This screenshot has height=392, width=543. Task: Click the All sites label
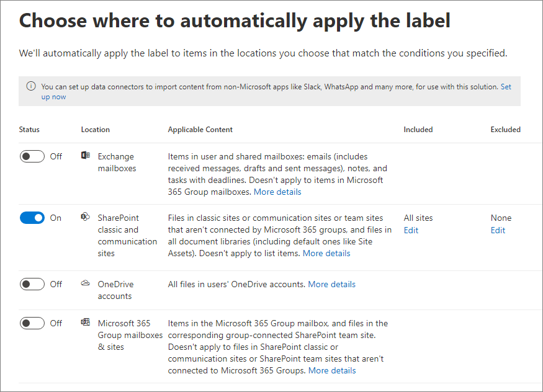point(418,218)
